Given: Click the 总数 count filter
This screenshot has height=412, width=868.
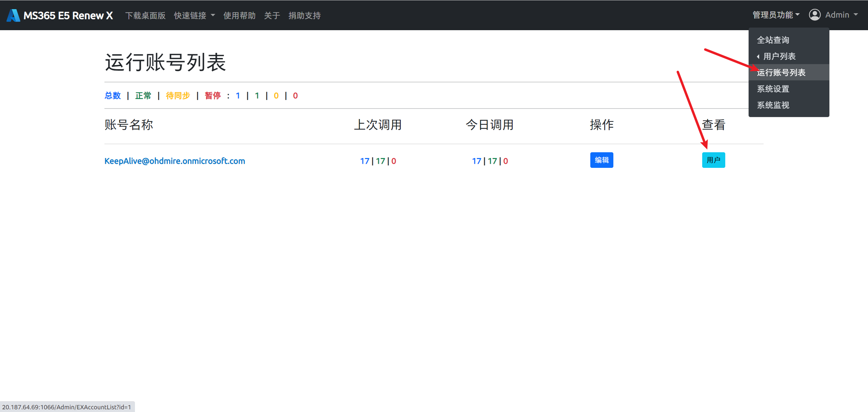Looking at the screenshot, I should click(112, 96).
